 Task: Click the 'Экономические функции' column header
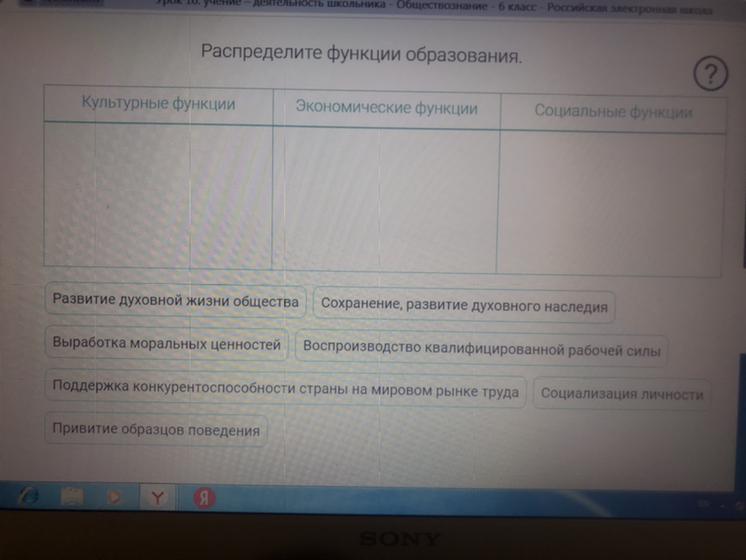tap(387, 108)
